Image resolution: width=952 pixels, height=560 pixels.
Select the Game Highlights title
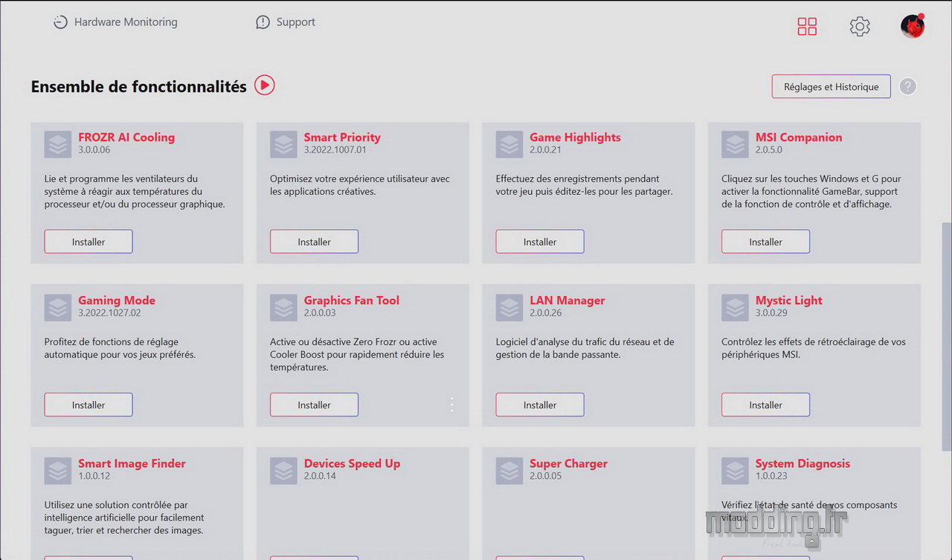point(575,137)
